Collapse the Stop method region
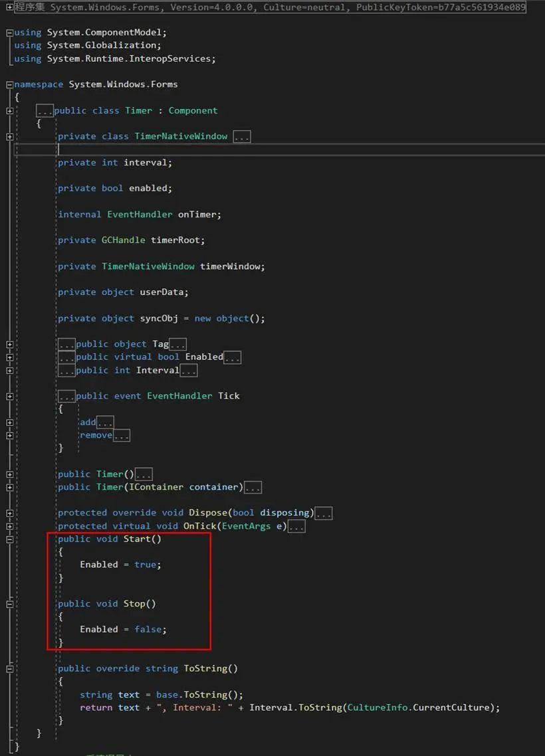Image resolution: width=545 pixels, height=756 pixels. pyautogui.click(x=9, y=603)
